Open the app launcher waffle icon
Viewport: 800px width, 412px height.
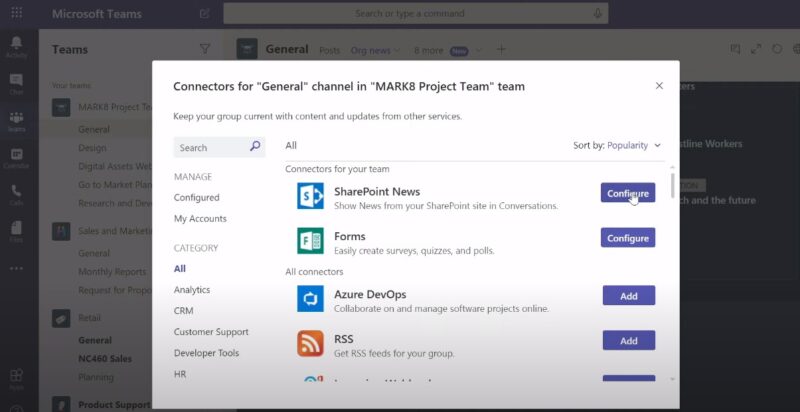tap(16, 13)
